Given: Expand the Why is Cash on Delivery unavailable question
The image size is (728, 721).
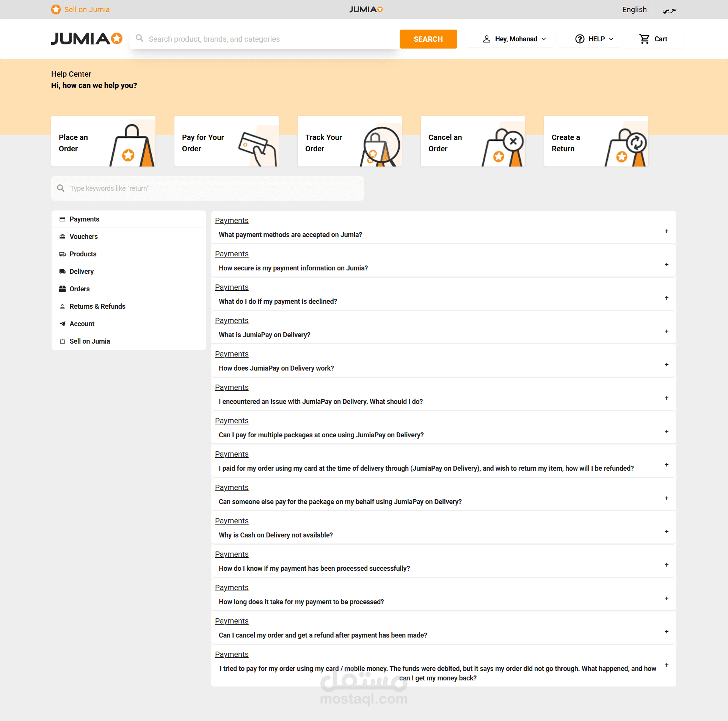Looking at the screenshot, I should (x=666, y=532).
